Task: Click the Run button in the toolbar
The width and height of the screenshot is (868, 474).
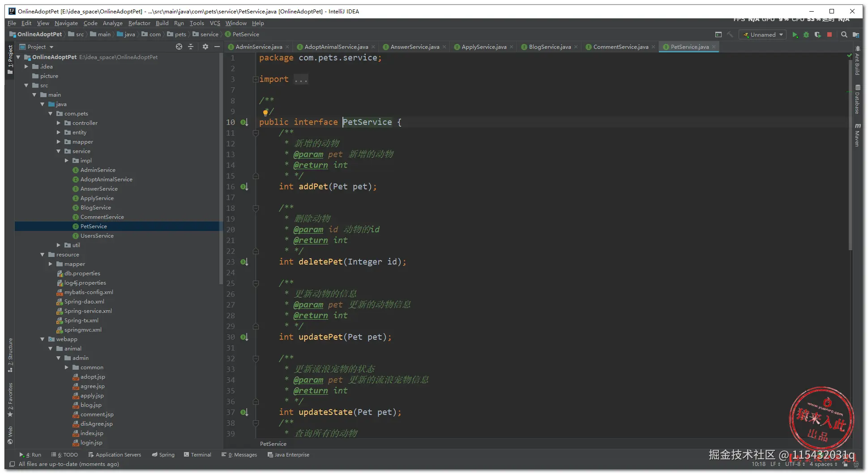Action: pyautogui.click(x=795, y=35)
